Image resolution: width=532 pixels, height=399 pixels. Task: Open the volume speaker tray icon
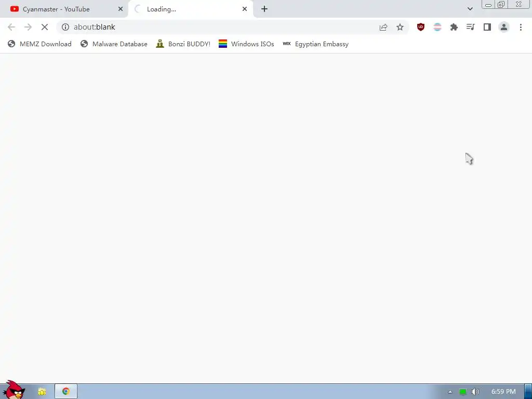click(x=475, y=392)
